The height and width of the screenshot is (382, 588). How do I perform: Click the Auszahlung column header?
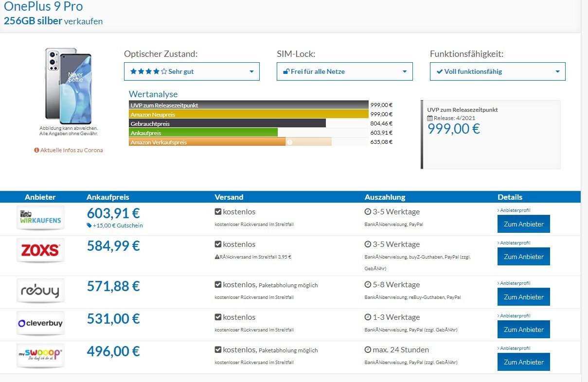pyautogui.click(x=385, y=197)
